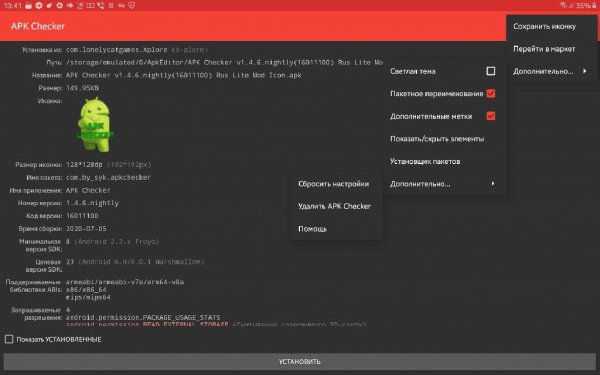Expand Дополнительно… in the top-right menu
600x375 pixels.
click(551, 71)
